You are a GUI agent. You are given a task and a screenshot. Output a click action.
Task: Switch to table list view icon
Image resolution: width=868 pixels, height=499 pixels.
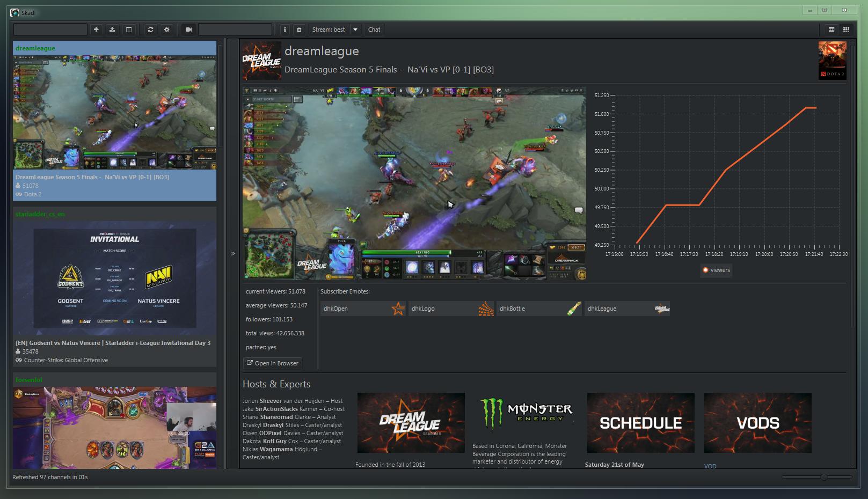click(x=831, y=30)
